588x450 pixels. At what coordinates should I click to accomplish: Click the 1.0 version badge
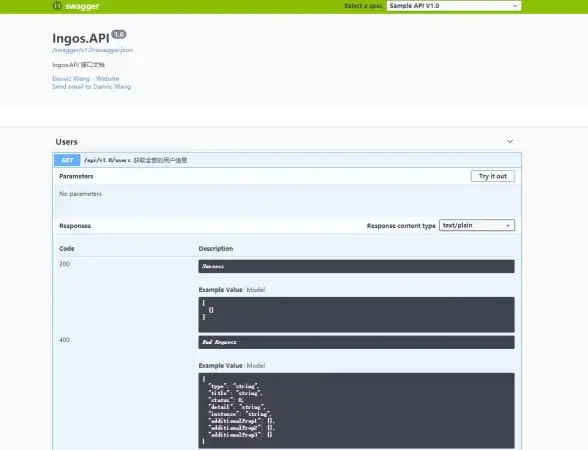119,34
